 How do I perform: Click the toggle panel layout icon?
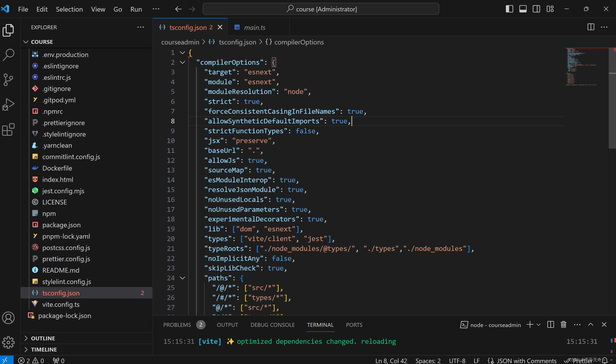click(x=522, y=9)
